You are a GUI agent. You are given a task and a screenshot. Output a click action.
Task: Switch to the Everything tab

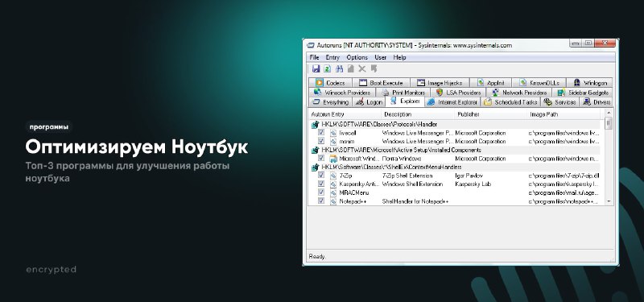[x=330, y=102]
